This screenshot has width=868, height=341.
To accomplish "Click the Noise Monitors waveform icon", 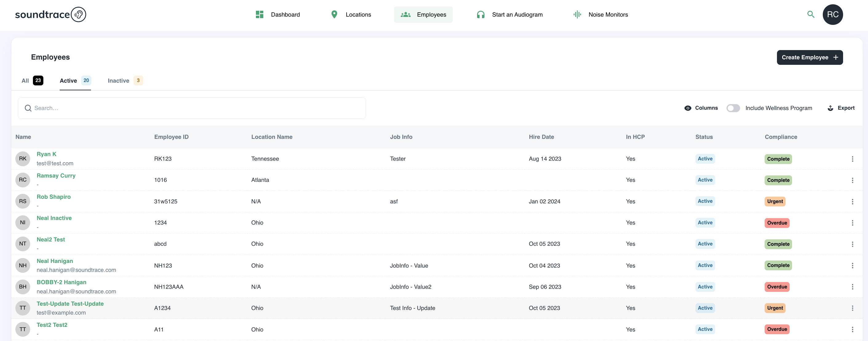I will [x=577, y=14].
